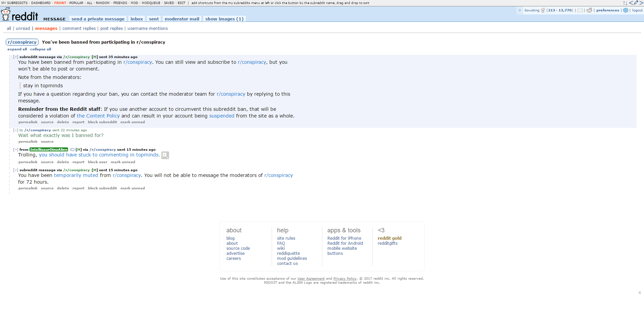
Task: Switch to the inbox tab
Action: point(137,19)
